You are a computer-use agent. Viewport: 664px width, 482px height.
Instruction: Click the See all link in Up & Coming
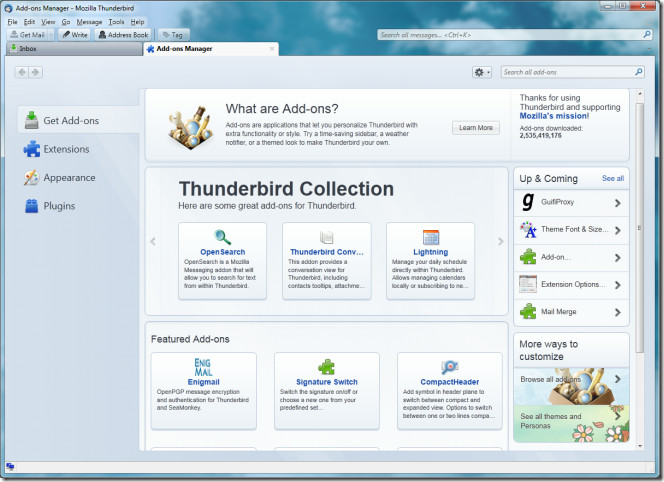(x=613, y=178)
